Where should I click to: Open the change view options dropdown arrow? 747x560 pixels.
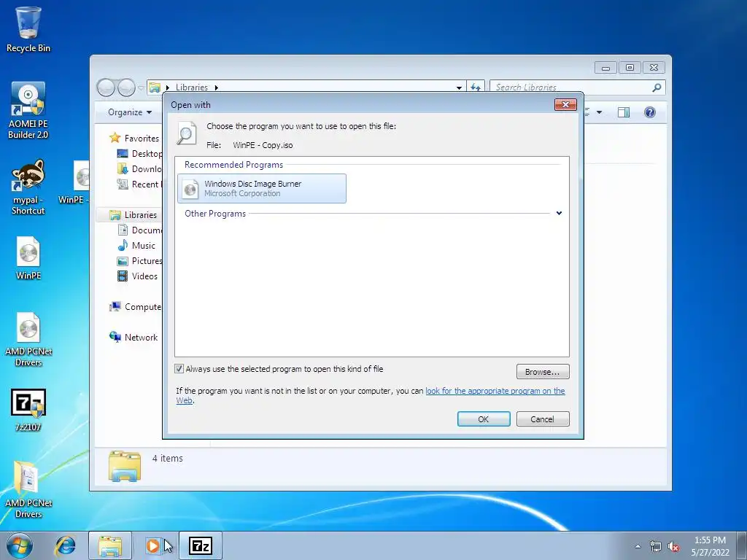[x=600, y=112]
